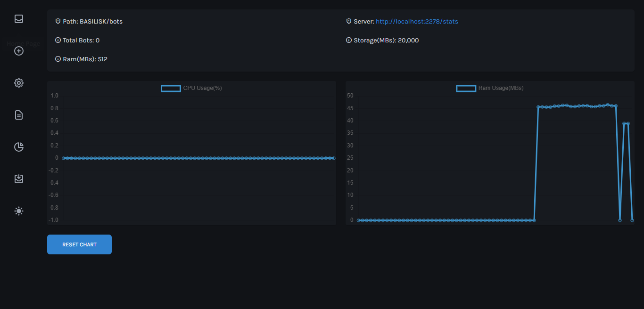Open the localhost:2278/stats link
Screen dimensions: 644x309
point(417,21)
